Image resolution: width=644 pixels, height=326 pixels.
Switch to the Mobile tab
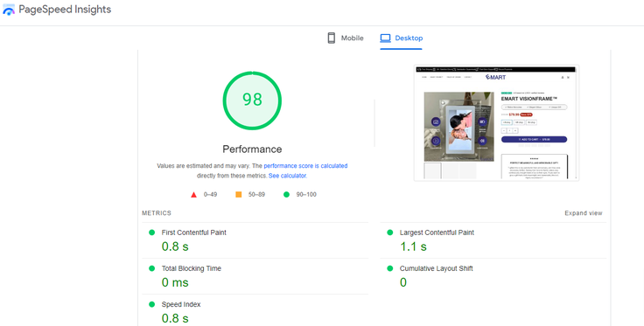pos(346,38)
